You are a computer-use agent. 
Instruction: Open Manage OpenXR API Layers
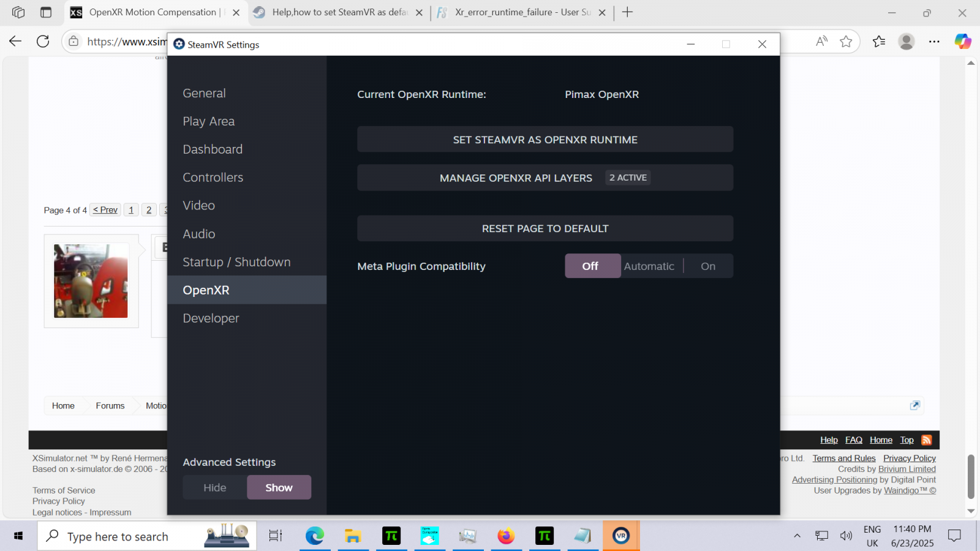(545, 178)
